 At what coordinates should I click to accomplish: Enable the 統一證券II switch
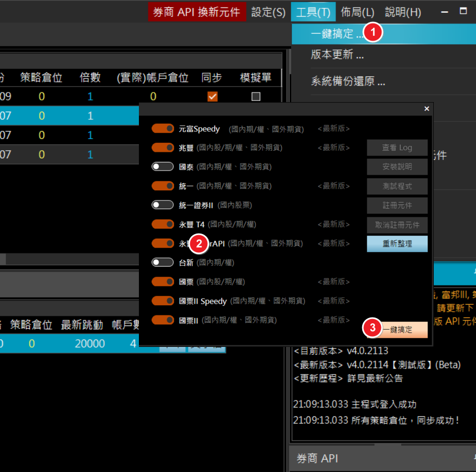(x=163, y=205)
